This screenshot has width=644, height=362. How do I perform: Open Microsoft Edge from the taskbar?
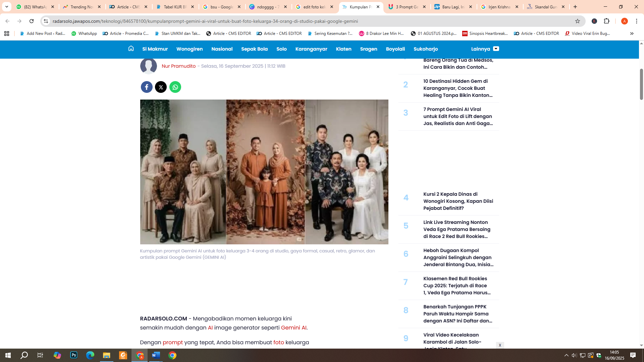(90, 356)
